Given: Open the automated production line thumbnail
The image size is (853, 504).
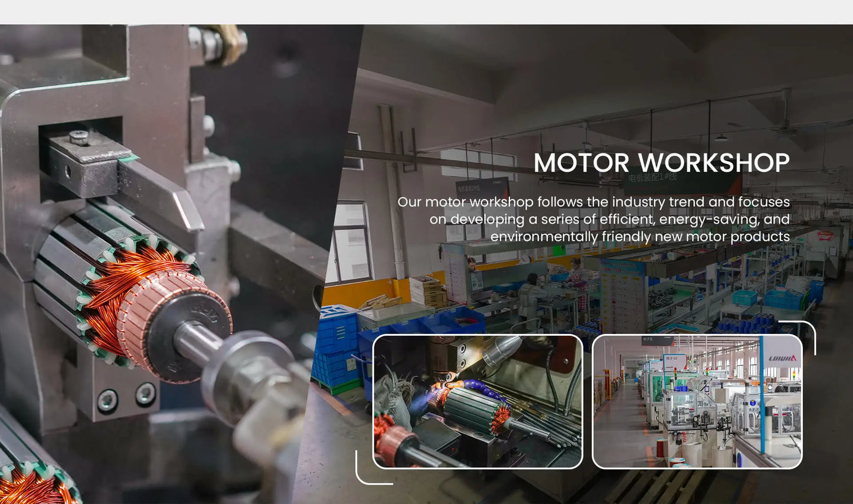Looking at the screenshot, I should click(x=697, y=401).
